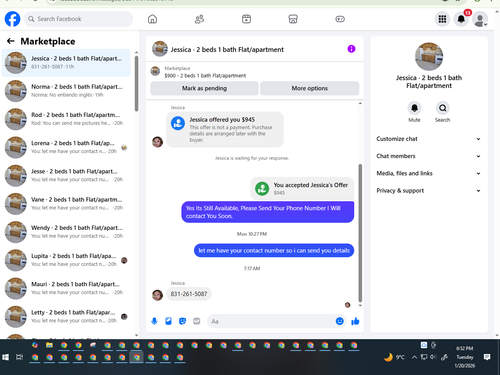500x375 pixels.
Task: Show hidden tray icons chevron
Action: [x=414, y=357]
